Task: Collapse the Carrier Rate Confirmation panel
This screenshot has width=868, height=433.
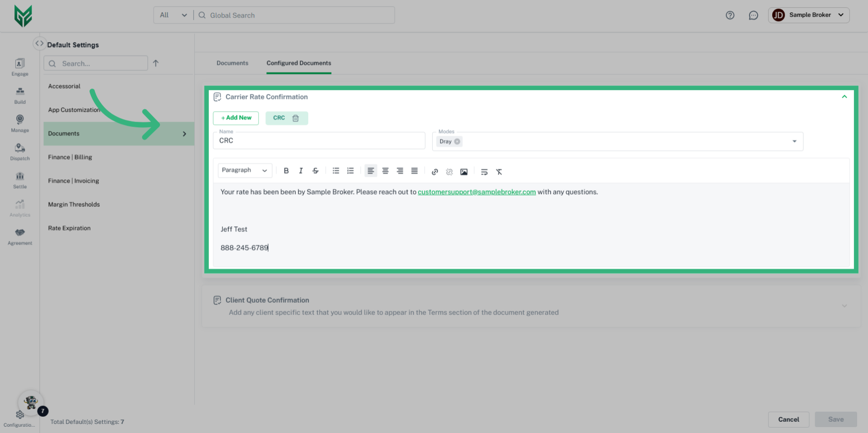Action: [844, 96]
